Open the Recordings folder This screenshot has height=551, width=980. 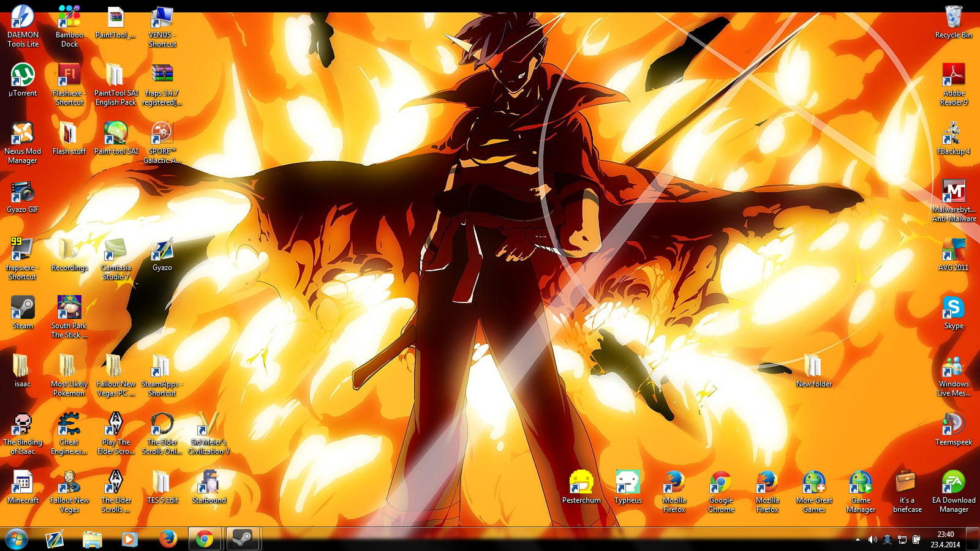pos(69,255)
